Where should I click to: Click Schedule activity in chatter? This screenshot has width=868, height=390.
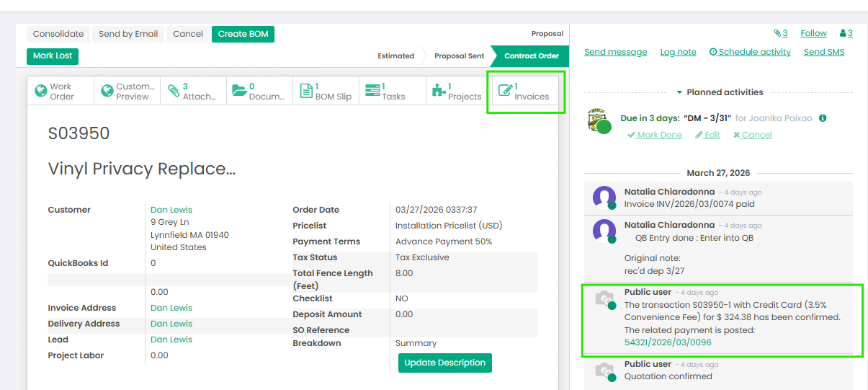(750, 52)
